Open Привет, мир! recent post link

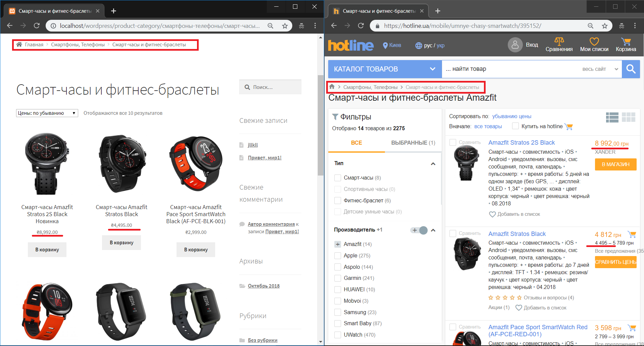264,158
